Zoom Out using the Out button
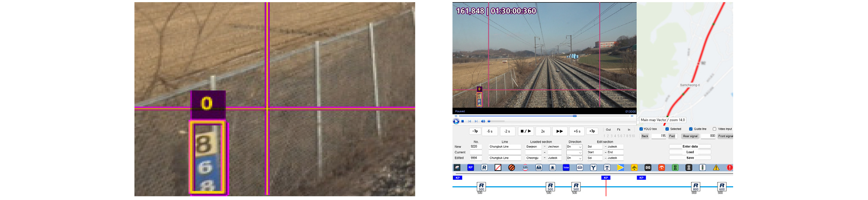 [x=608, y=129]
